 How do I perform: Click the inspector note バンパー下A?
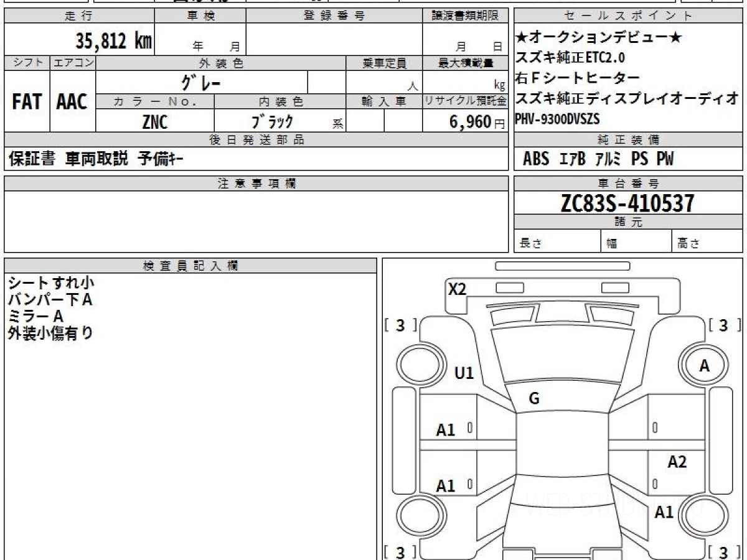pos(50,300)
